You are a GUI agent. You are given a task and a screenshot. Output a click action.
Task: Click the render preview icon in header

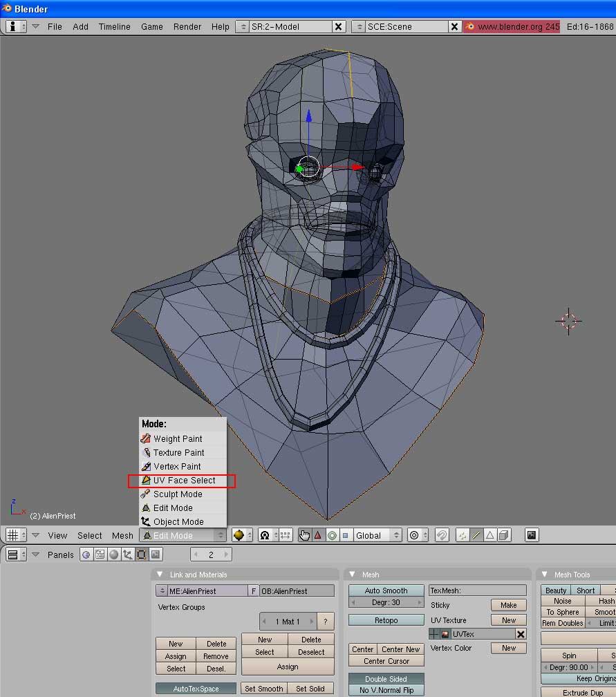[x=532, y=535]
